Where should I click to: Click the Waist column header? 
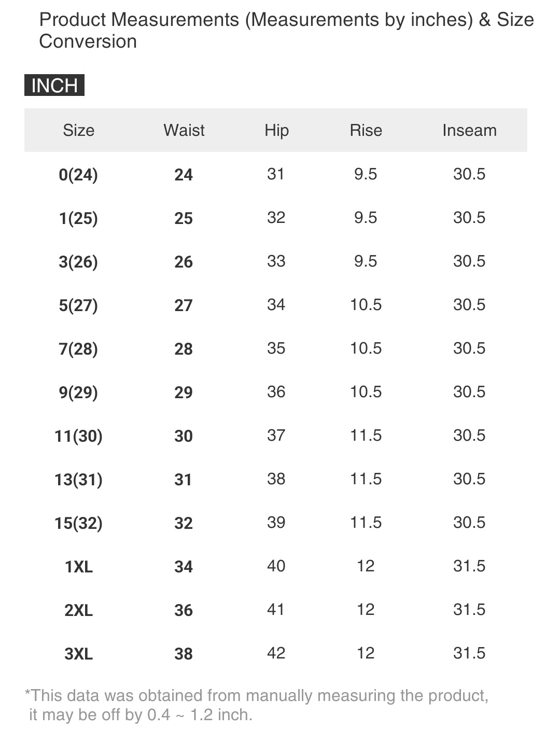coord(184,130)
